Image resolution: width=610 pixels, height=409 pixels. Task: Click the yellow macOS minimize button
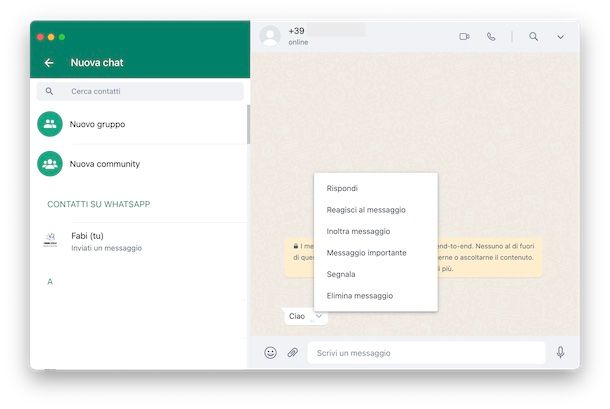(x=51, y=37)
